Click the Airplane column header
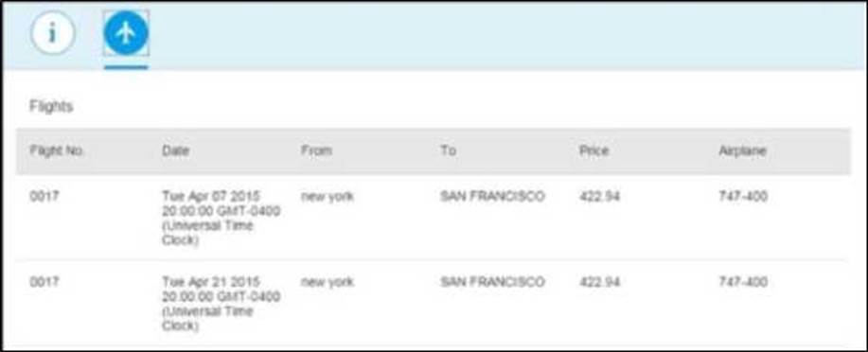The image size is (868, 352). tap(742, 150)
